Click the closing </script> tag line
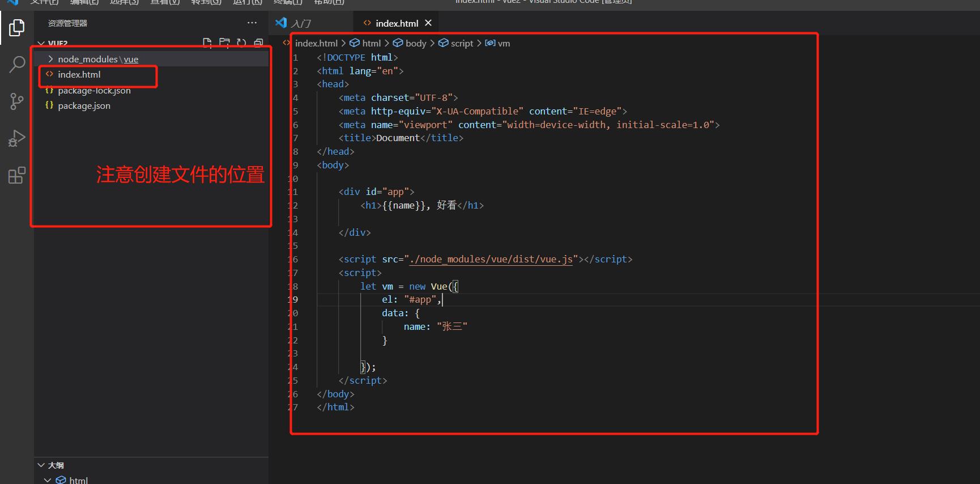 tap(363, 380)
